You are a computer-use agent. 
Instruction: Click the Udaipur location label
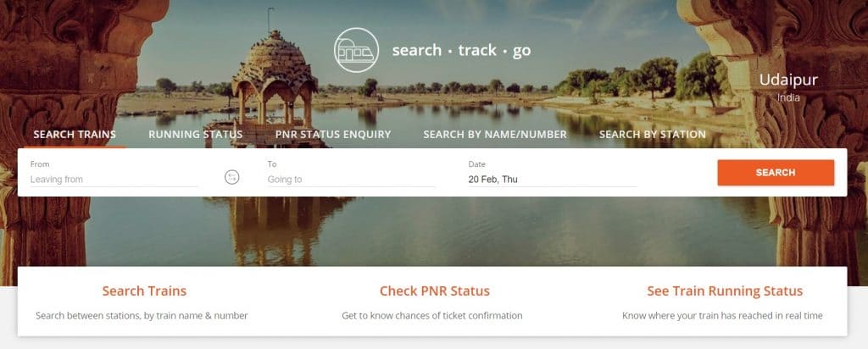pyautogui.click(x=788, y=80)
